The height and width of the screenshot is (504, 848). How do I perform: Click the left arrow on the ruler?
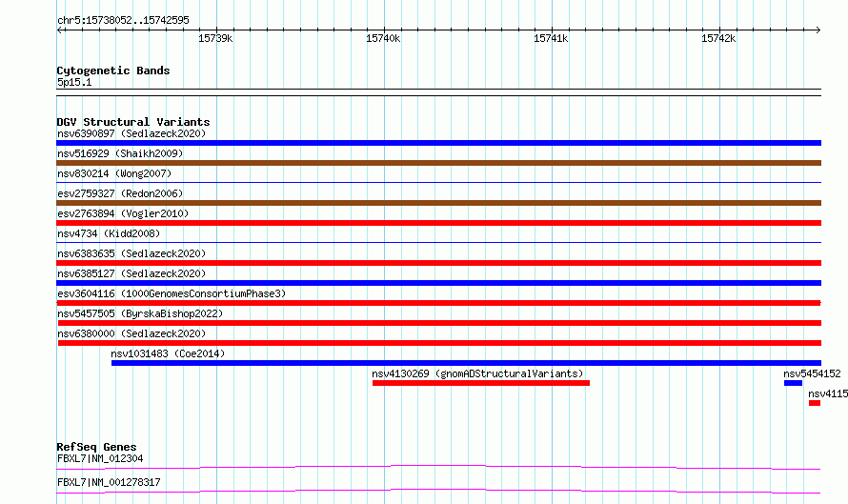point(59,30)
